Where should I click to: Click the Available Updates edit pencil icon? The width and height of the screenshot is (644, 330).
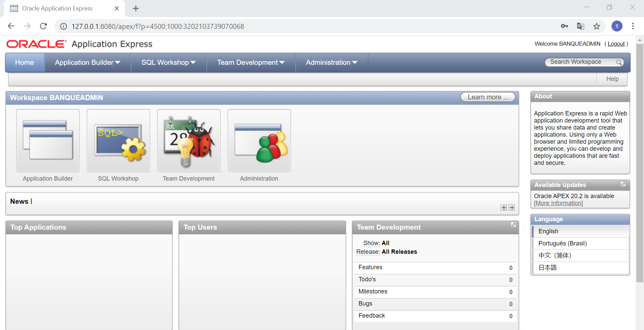(x=623, y=184)
